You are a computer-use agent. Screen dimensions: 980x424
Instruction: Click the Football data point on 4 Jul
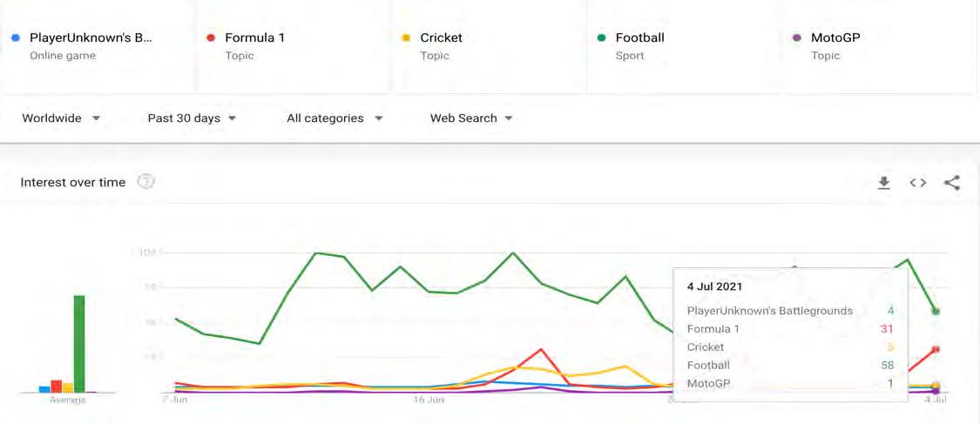click(936, 311)
